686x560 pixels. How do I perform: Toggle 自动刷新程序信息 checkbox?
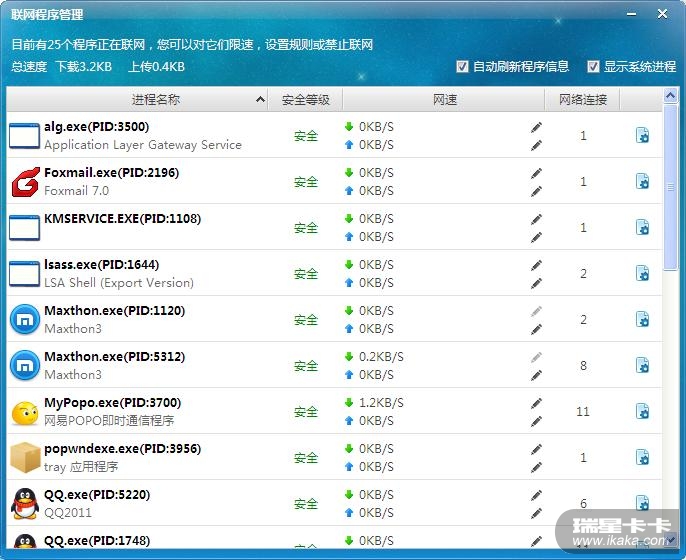click(462, 66)
